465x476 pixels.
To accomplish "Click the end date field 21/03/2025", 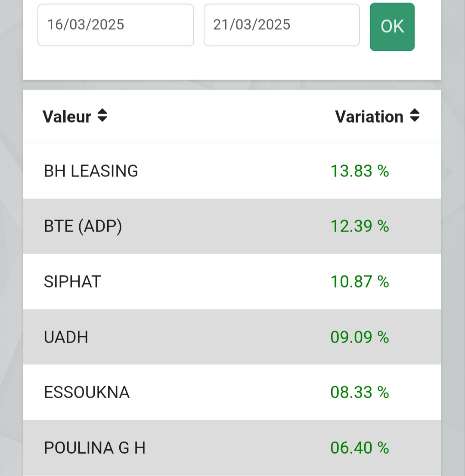I will (x=282, y=25).
